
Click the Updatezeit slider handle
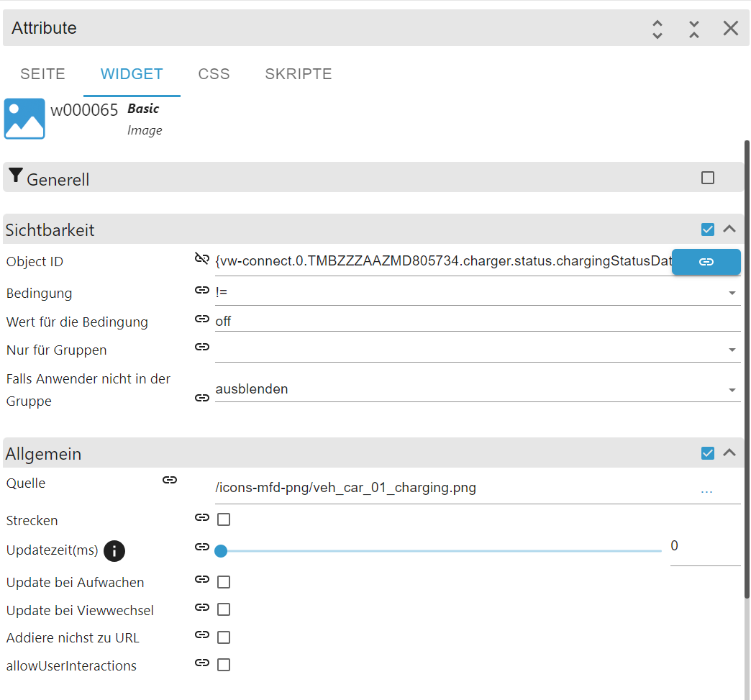point(221,551)
